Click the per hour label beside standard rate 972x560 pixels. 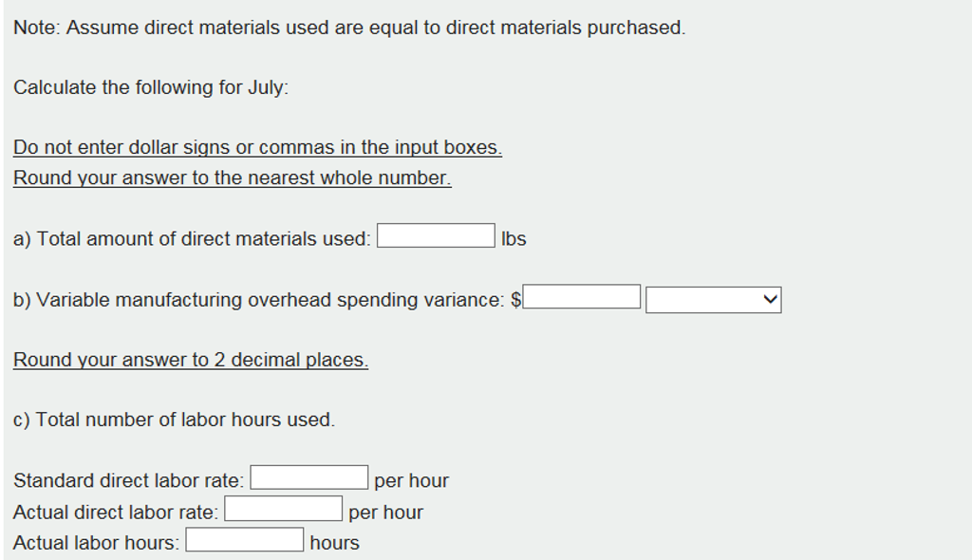413,479
